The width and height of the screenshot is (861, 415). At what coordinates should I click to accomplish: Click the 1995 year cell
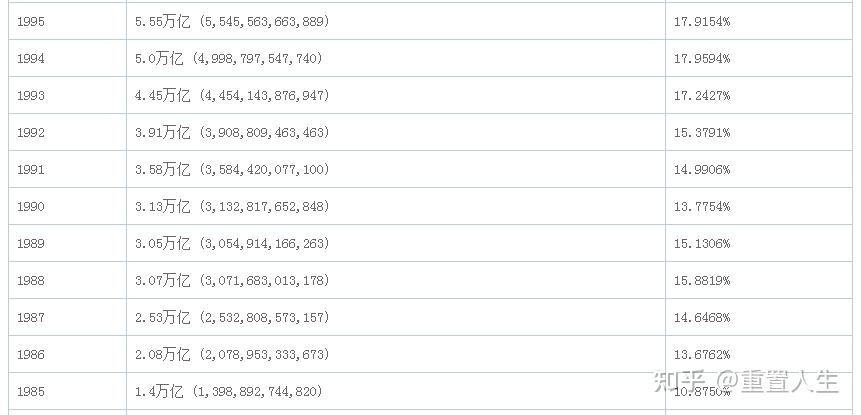coord(31,21)
